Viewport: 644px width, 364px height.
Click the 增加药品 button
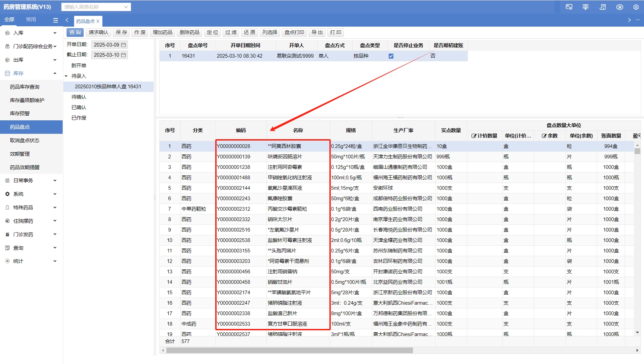pos(162,32)
